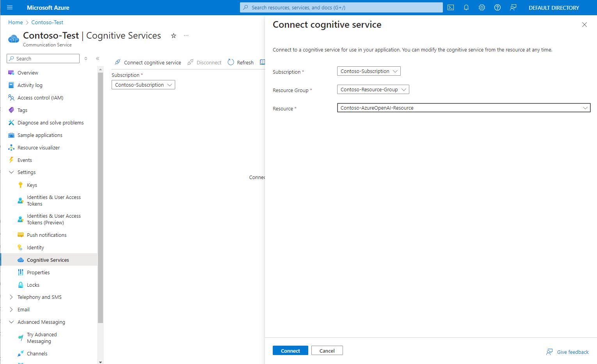Focus the sidebar Search field
The height and width of the screenshot is (364, 597).
(x=43, y=59)
